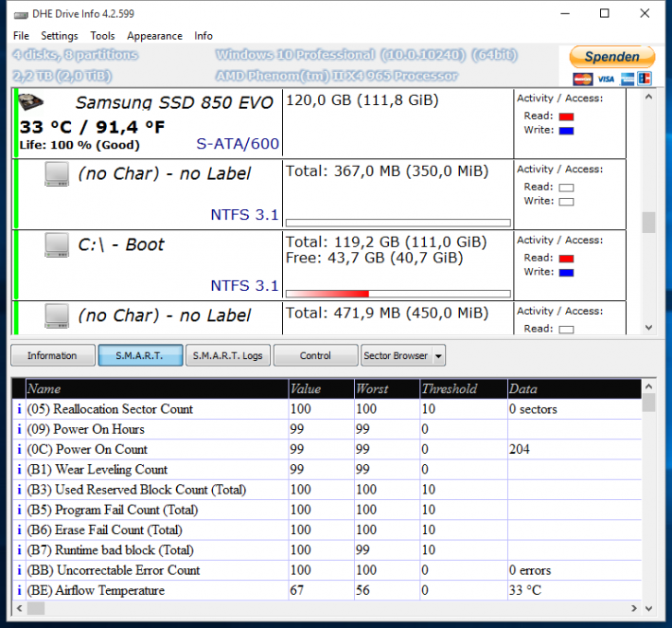672x628 pixels.
Task: Click the S-ATA/600 interface label
Action: (238, 144)
